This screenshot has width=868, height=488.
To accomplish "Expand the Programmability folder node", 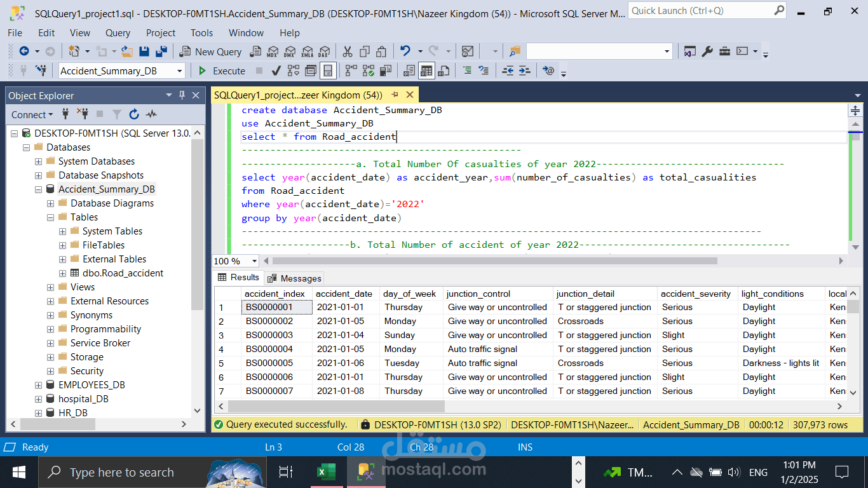I will 51,329.
